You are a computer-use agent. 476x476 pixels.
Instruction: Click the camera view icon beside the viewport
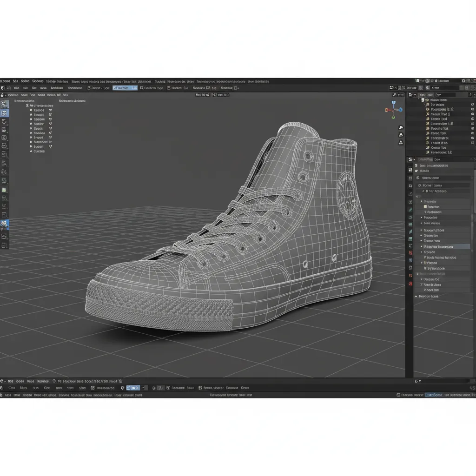pos(401,127)
